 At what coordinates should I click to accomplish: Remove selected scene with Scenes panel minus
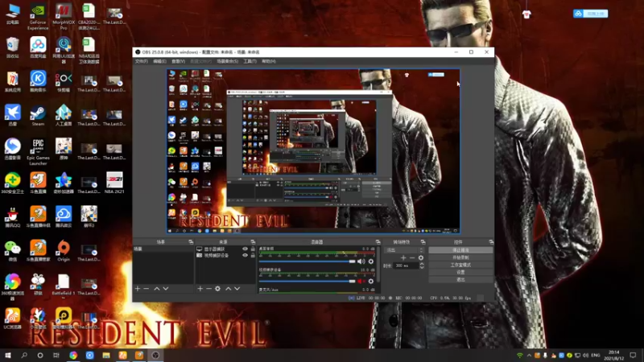(x=147, y=289)
